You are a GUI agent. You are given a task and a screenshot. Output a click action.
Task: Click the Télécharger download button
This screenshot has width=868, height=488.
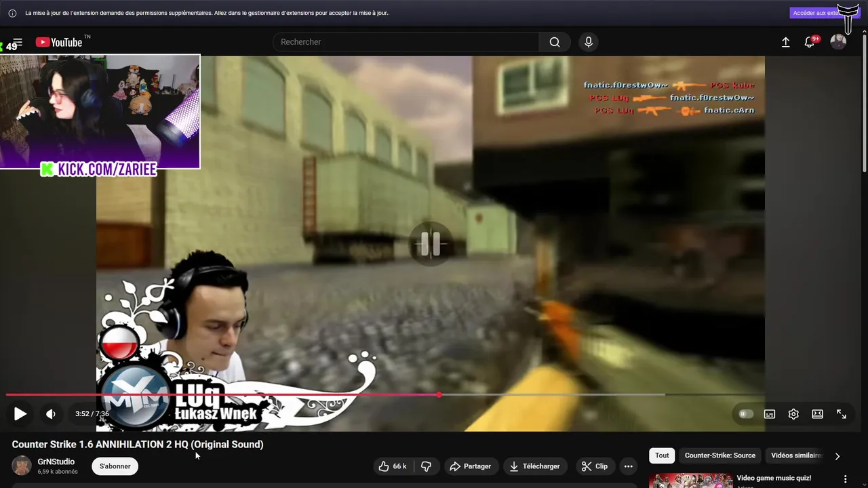pos(535,466)
